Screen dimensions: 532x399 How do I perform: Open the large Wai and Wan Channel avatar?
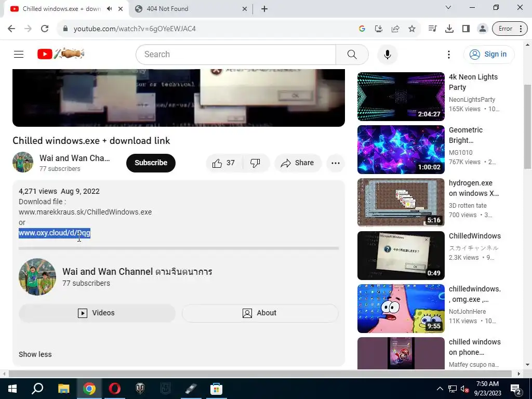(37, 277)
